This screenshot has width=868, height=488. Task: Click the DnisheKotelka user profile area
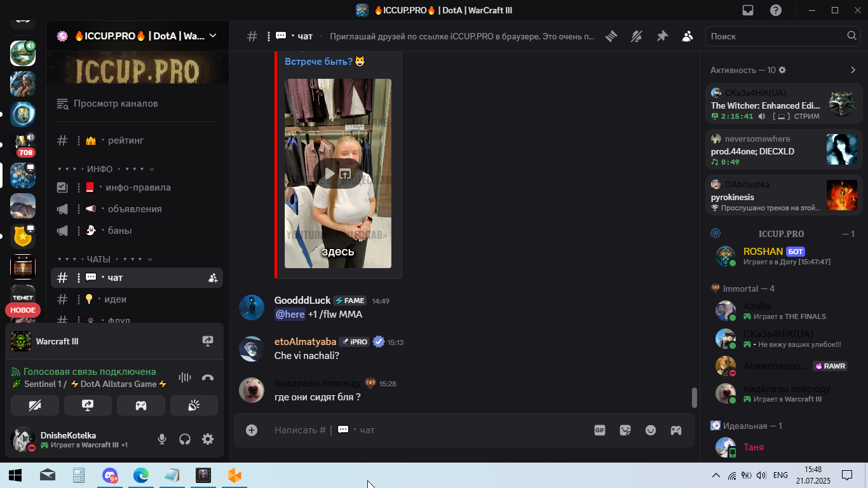pyautogui.click(x=78, y=439)
